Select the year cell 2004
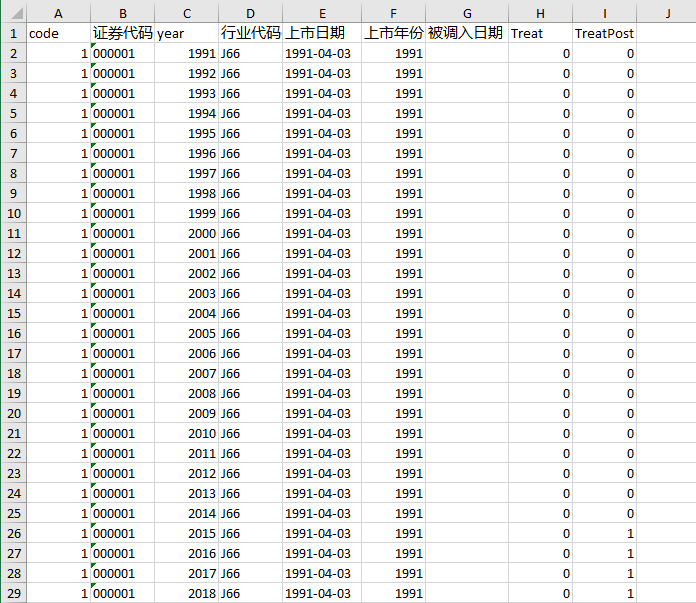Viewport: 696px width, 603px height. click(186, 313)
